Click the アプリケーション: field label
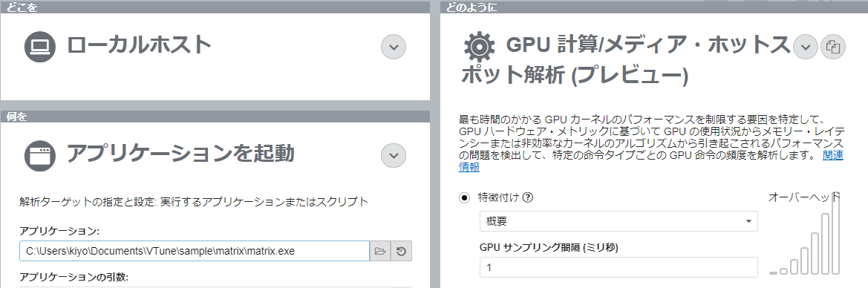 tap(59, 231)
